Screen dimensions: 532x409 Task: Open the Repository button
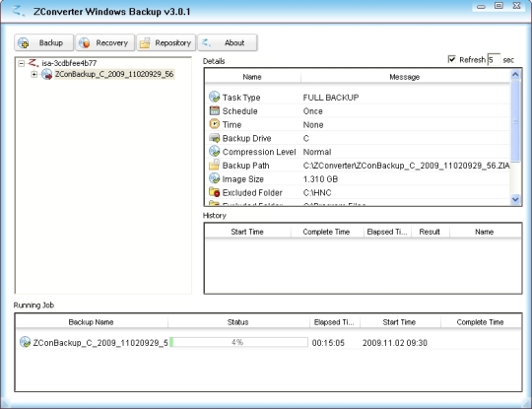tap(166, 42)
